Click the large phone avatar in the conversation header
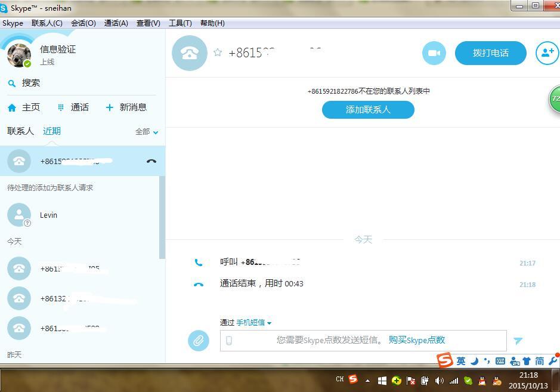 (x=190, y=53)
